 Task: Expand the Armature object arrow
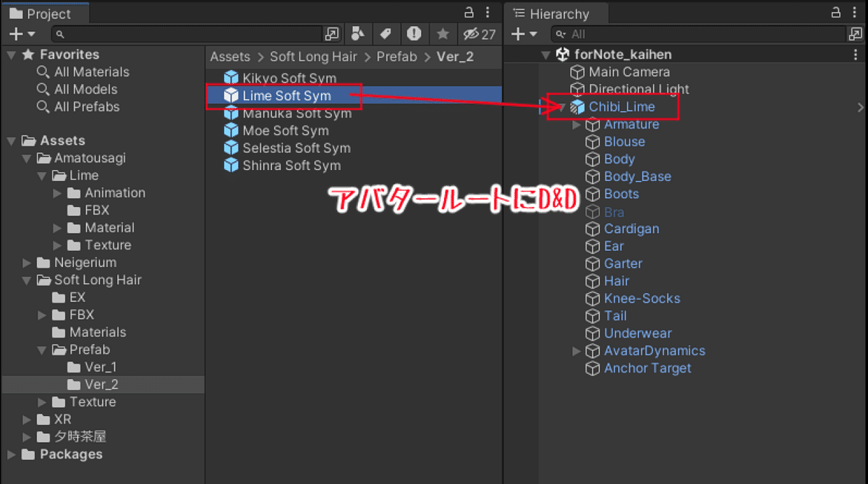pos(576,125)
